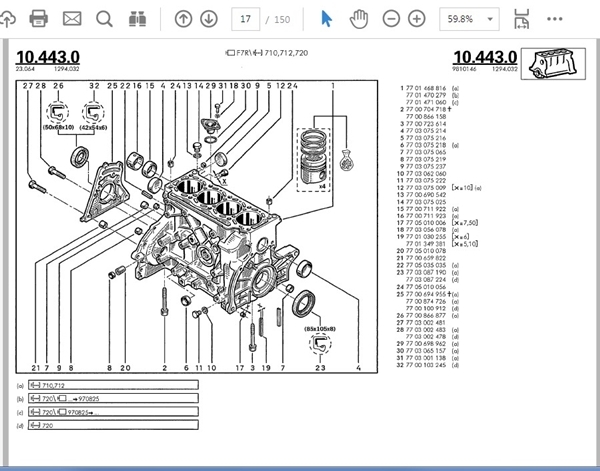Go to previous page arrow
This screenshot has width=600, height=471.
coord(183,19)
